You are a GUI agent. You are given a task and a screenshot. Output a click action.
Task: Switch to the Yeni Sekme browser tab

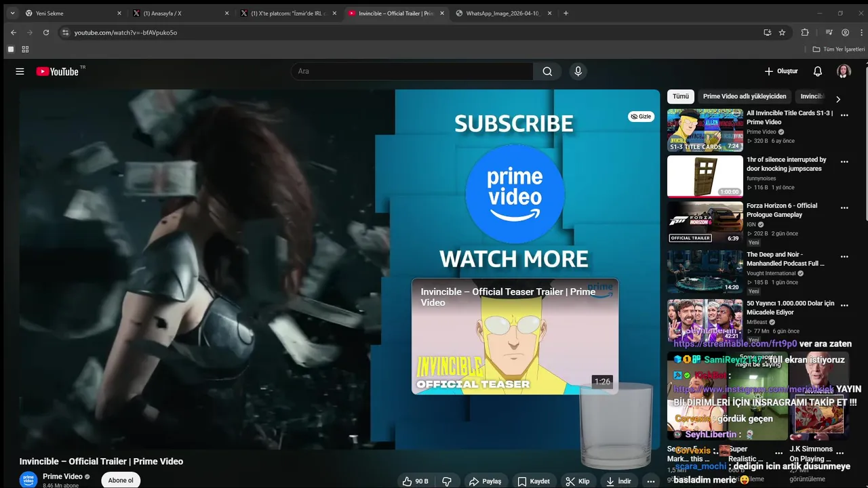73,13
